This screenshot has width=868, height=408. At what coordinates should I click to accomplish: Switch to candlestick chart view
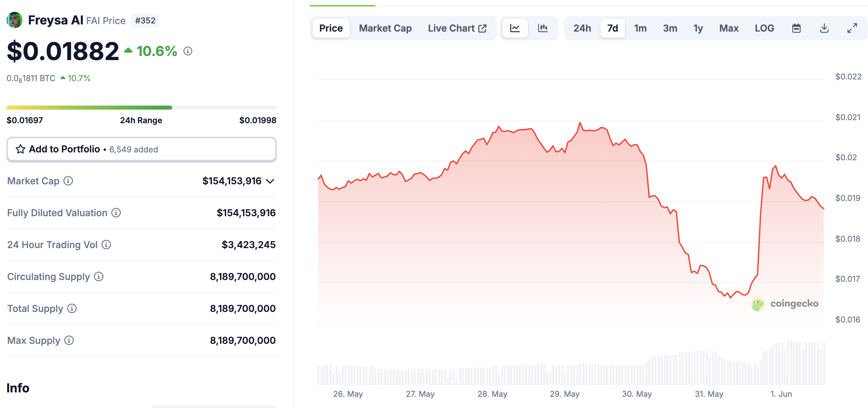542,28
